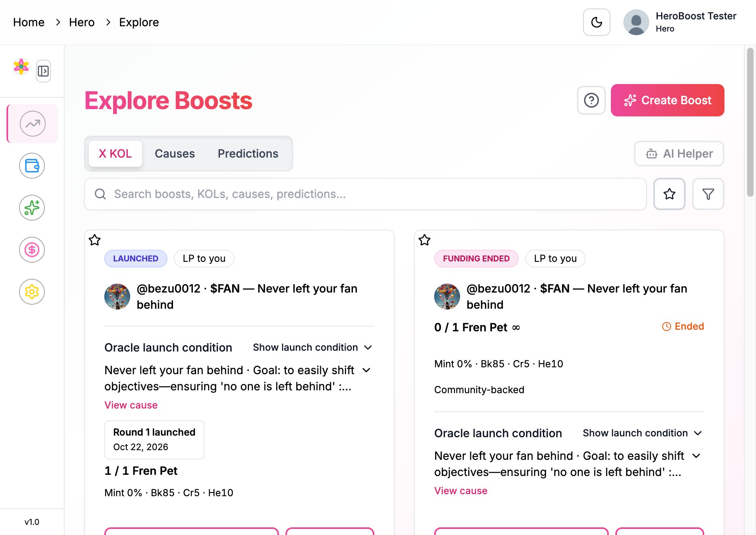Viewport: 756px width, 535px height.
Task: Click the FUNDING ENDED status badge
Action: (476, 259)
